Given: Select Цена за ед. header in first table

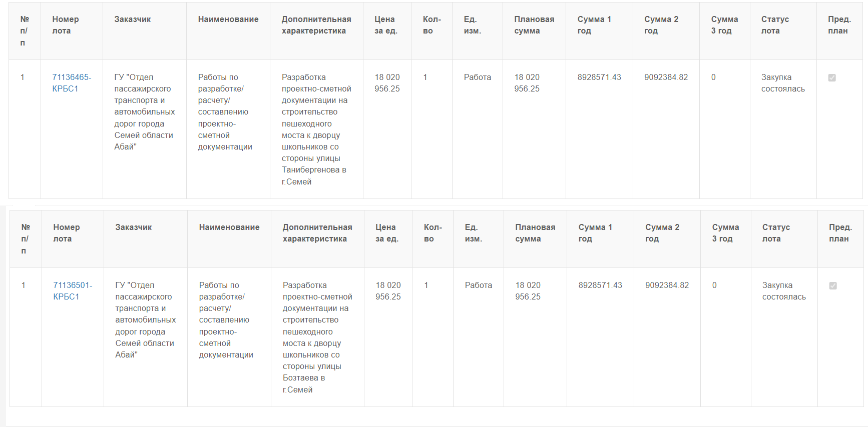Looking at the screenshot, I should point(386,25).
